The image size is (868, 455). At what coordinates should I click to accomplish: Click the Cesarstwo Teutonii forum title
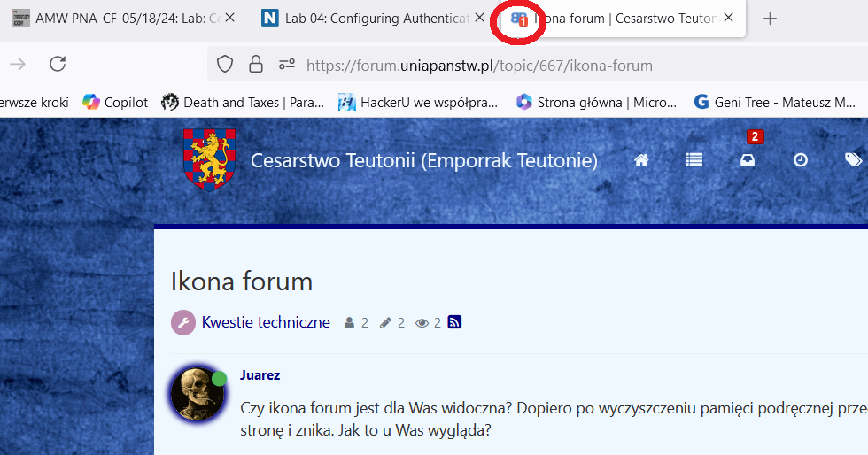pyautogui.click(x=424, y=160)
